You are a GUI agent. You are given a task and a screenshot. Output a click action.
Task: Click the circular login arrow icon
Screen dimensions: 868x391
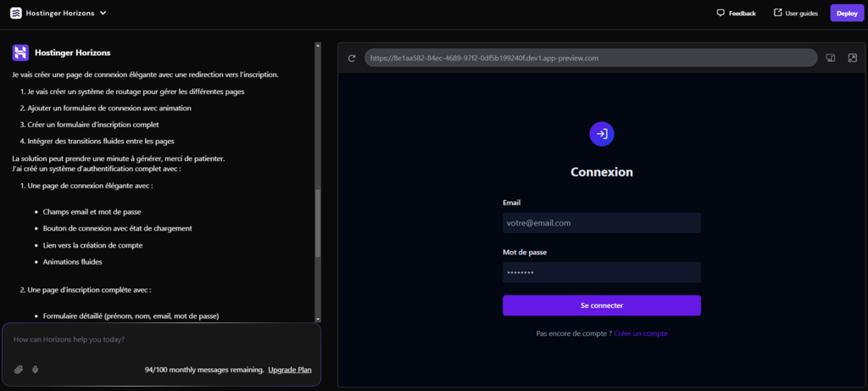(602, 134)
